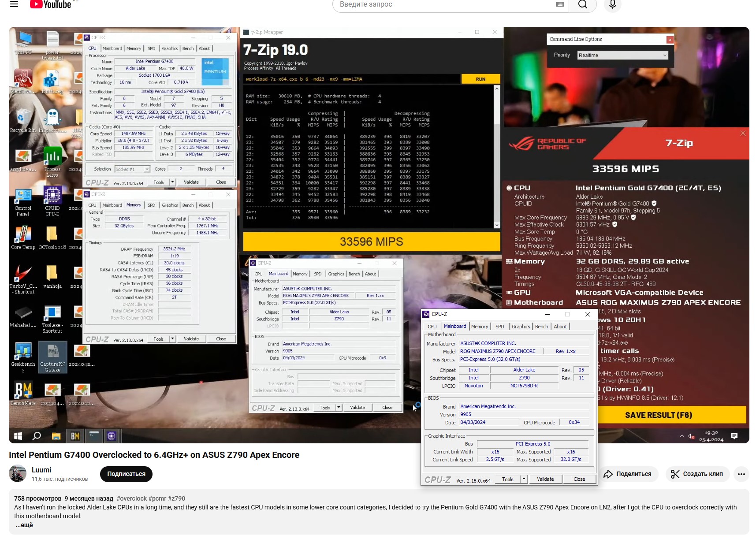Launch the TurboV_C Shortcut icon
This screenshot has height=535, width=756.
point(23,279)
